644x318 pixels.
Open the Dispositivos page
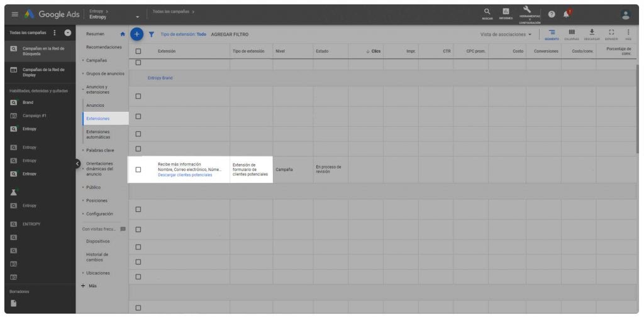(x=97, y=241)
